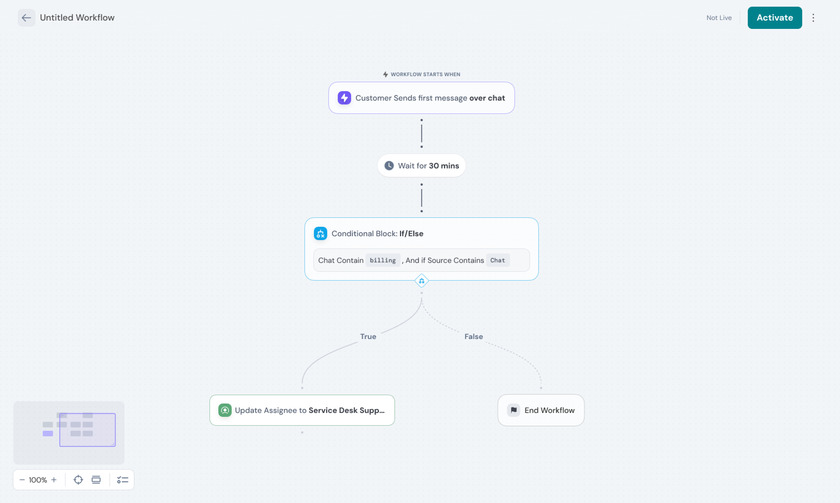Open the checklist view icon
840x503 pixels.
click(122, 480)
